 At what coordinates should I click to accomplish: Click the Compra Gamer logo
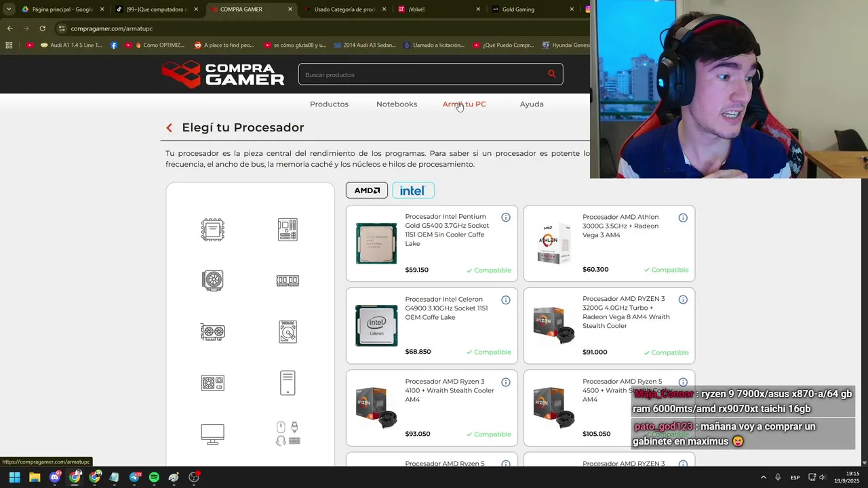(223, 75)
